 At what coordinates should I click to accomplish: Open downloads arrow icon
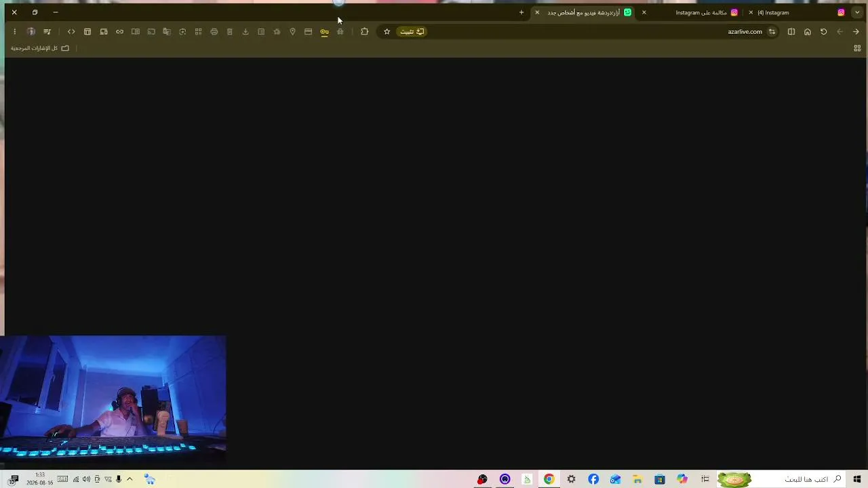[x=245, y=32]
